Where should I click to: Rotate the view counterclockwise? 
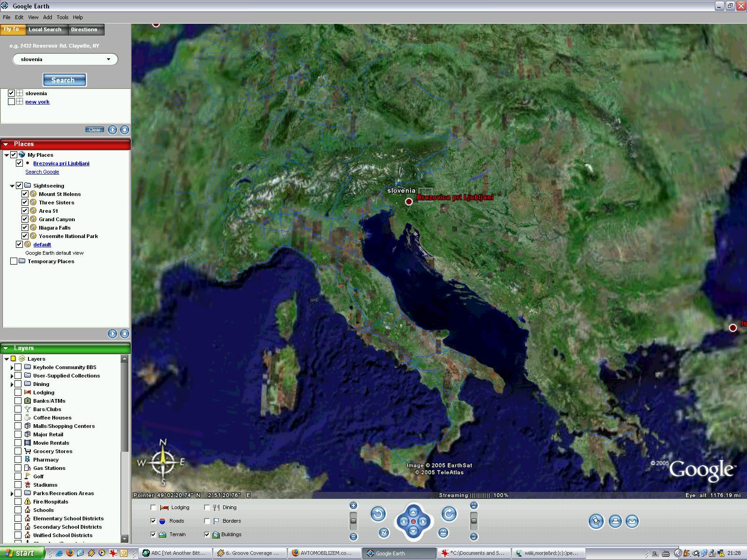tap(378, 514)
